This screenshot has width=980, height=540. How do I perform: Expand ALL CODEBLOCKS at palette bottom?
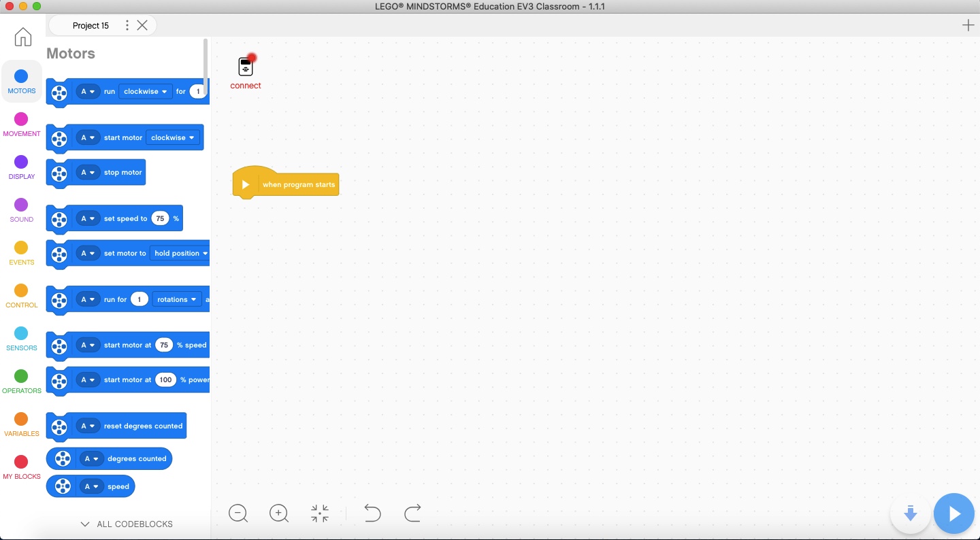[x=127, y=524]
